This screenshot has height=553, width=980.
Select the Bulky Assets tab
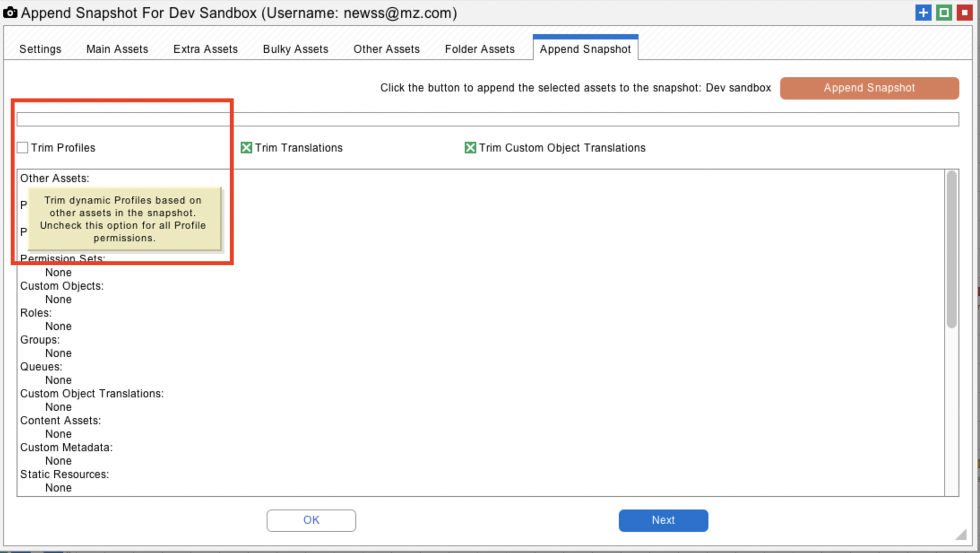point(295,49)
